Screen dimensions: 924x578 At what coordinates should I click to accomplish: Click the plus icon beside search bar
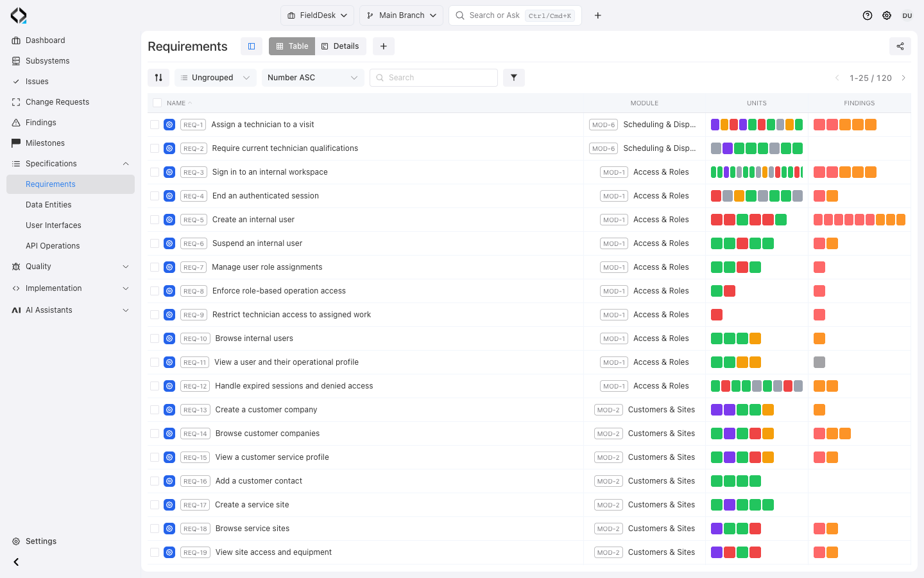point(598,15)
